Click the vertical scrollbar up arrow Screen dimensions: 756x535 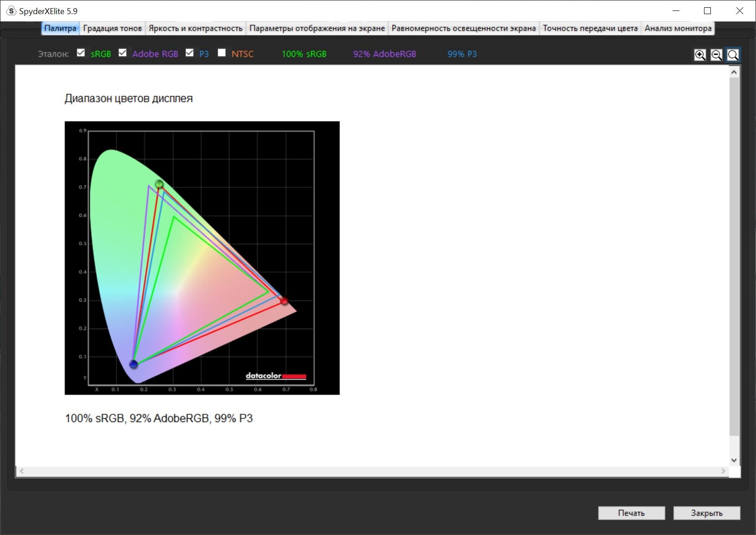(734, 72)
